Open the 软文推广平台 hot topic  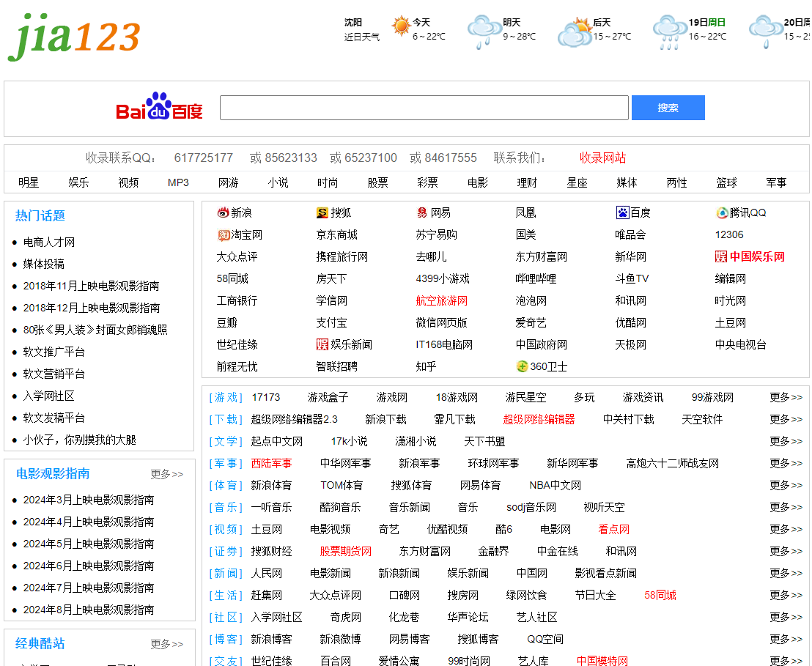coord(54,352)
